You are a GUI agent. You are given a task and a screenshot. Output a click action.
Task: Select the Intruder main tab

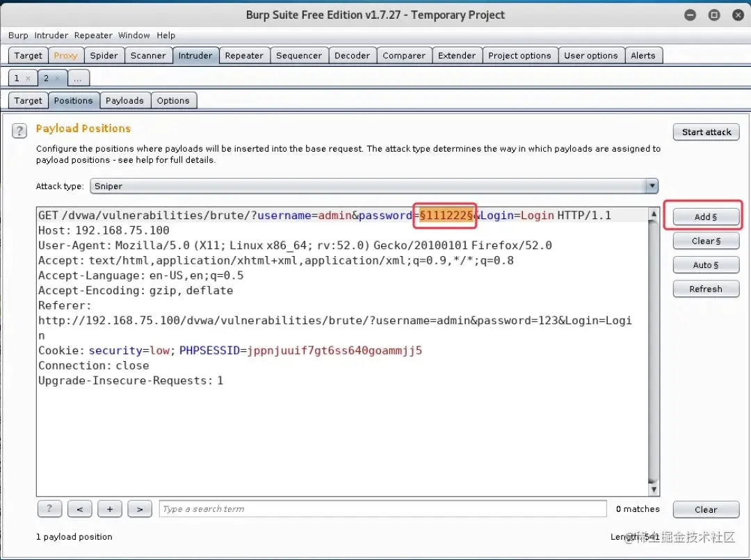tap(195, 56)
